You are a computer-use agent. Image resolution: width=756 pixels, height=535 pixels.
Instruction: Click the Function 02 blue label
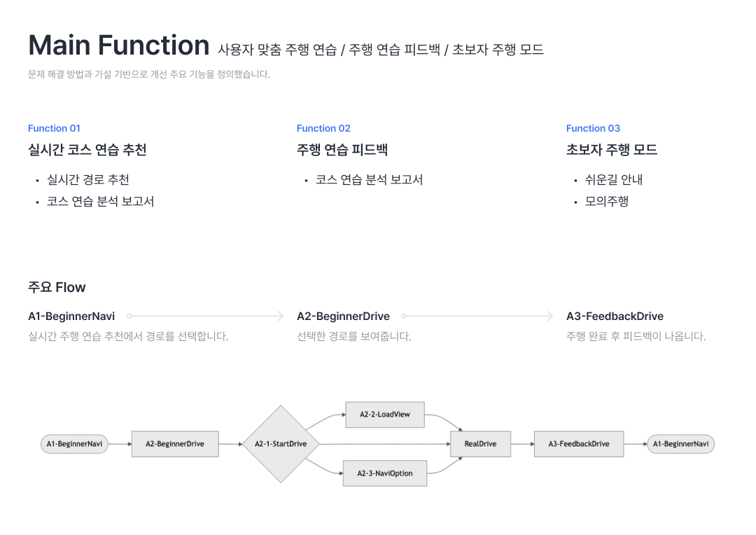coord(323,128)
